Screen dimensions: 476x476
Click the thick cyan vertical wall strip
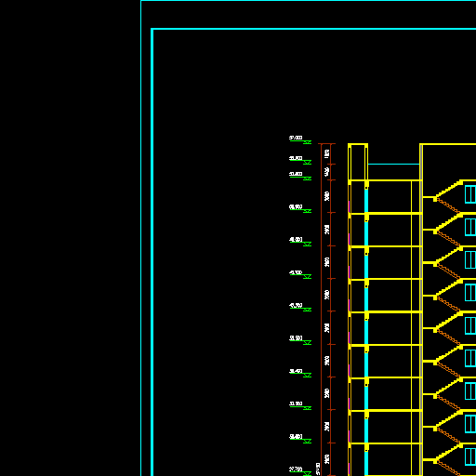click(366, 332)
